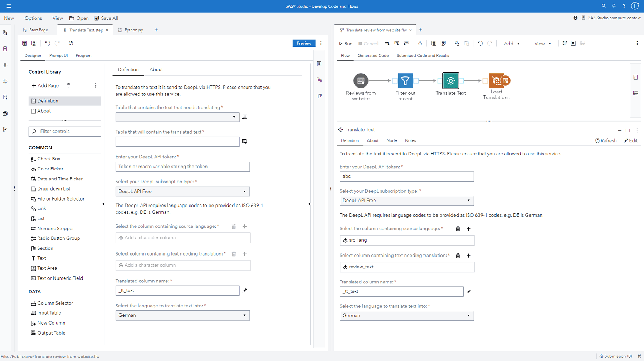This screenshot has width=644, height=361.
Task: Remove the source language column via the trash icon
Action: point(458,229)
